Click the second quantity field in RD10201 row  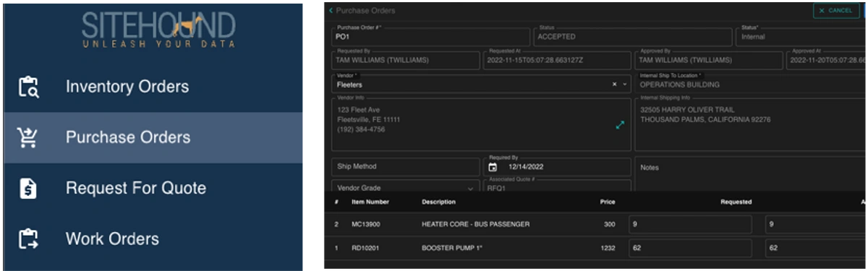pos(816,249)
